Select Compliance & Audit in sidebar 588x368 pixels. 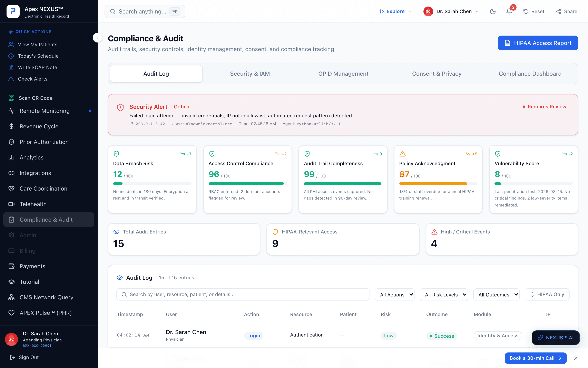click(49, 220)
